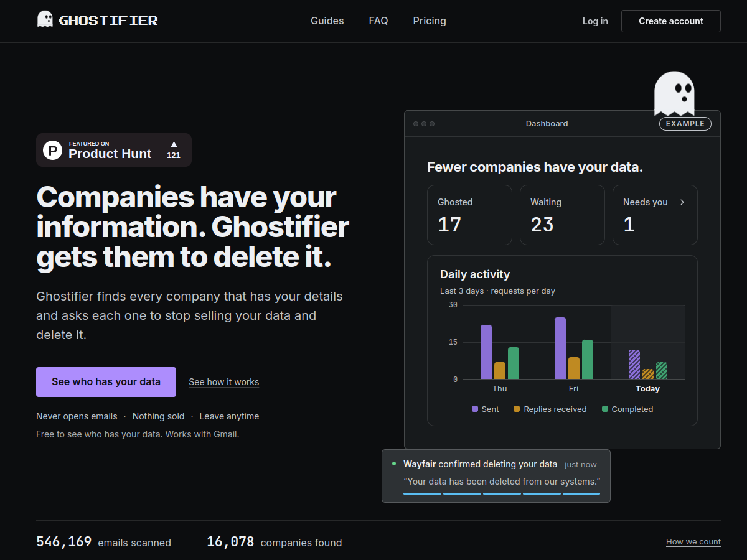The height and width of the screenshot is (560, 747).
Task: Open the Pricing nav item
Action: pos(430,21)
